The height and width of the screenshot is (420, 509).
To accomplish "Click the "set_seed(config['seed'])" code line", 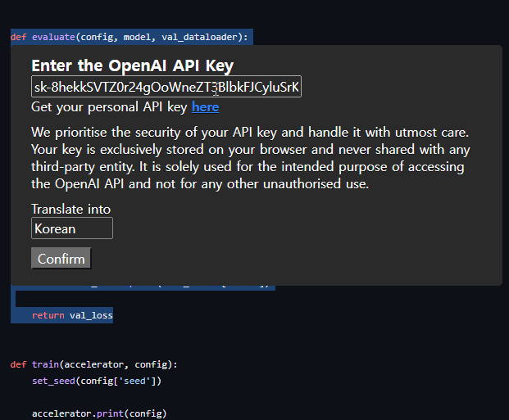I will pos(97,381).
